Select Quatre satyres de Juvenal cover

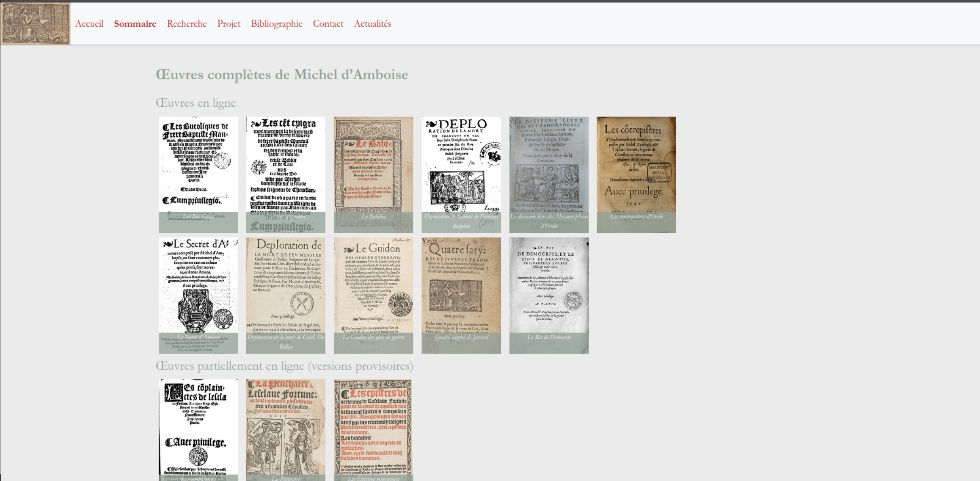tap(461, 296)
